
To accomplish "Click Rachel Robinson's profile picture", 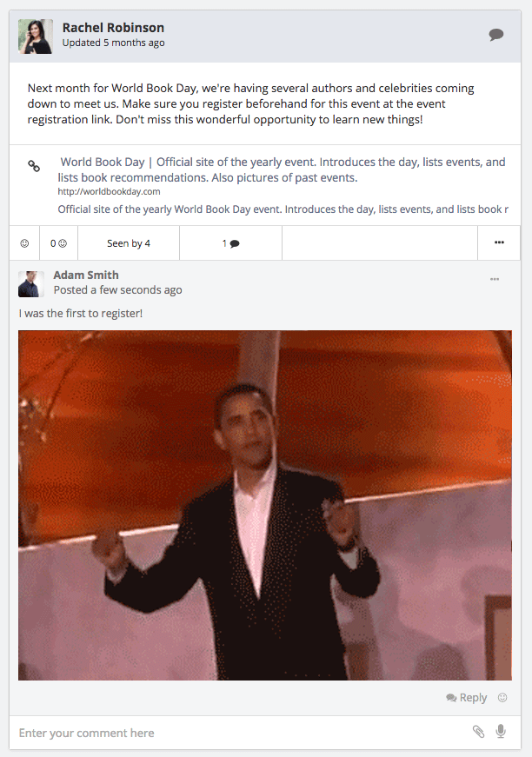I will pyautogui.click(x=36, y=37).
